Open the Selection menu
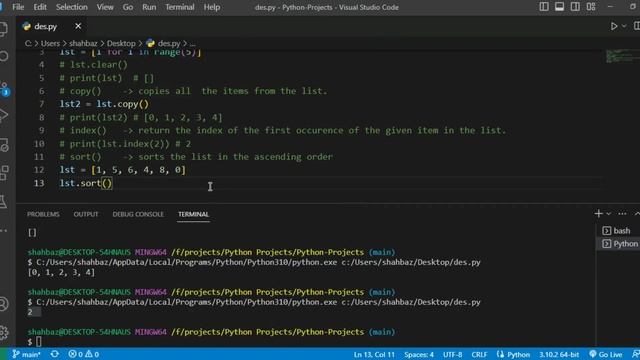Screen dimensions: 640x360 [x=72, y=7]
